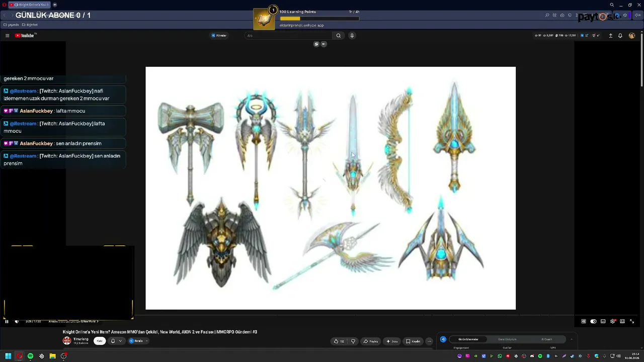Open the player settings gear
The image size is (644, 362).
pyautogui.click(x=613, y=321)
